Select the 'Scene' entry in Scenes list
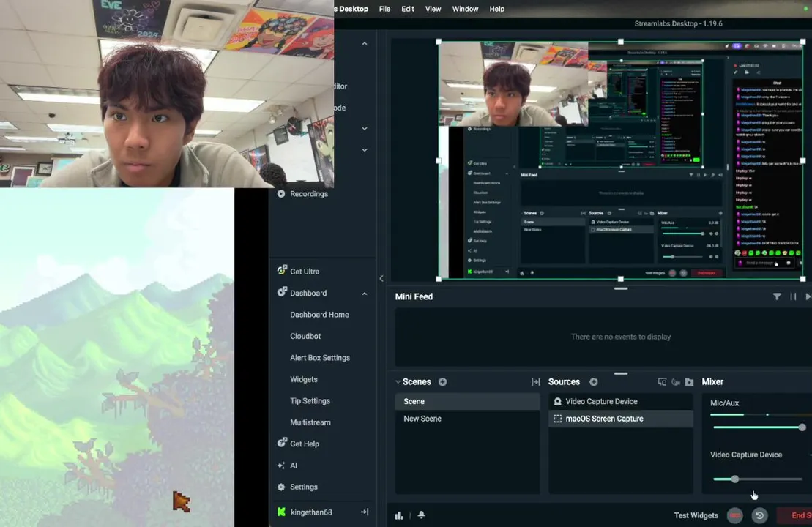Image resolution: width=812 pixels, height=527 pixels. [467, 401]
